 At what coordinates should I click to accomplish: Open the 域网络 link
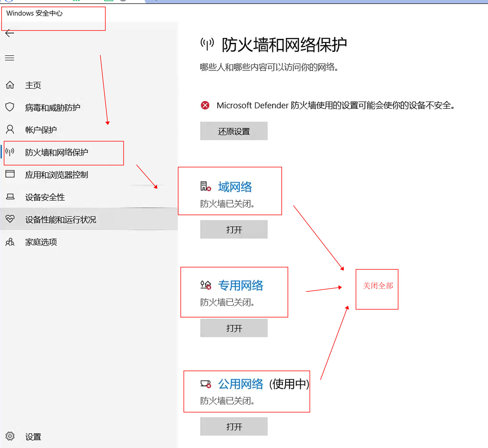coord(235,187)
